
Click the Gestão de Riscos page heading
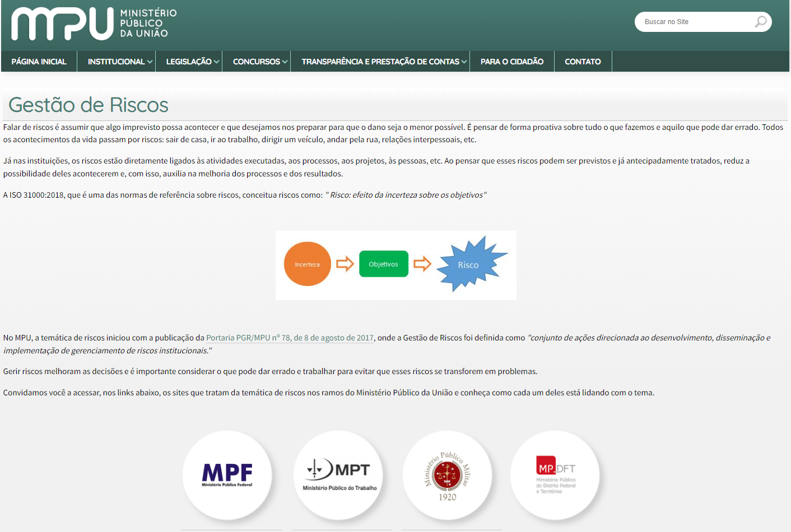89,105
